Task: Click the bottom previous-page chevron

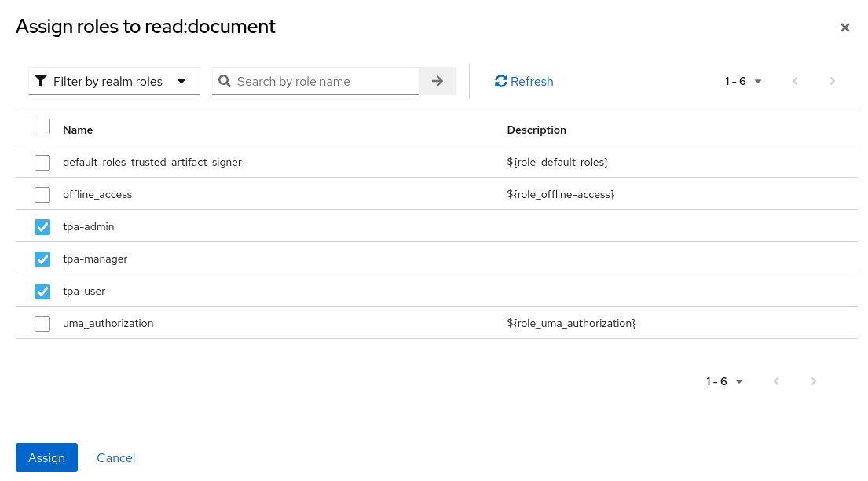Action: click(776, 381)
